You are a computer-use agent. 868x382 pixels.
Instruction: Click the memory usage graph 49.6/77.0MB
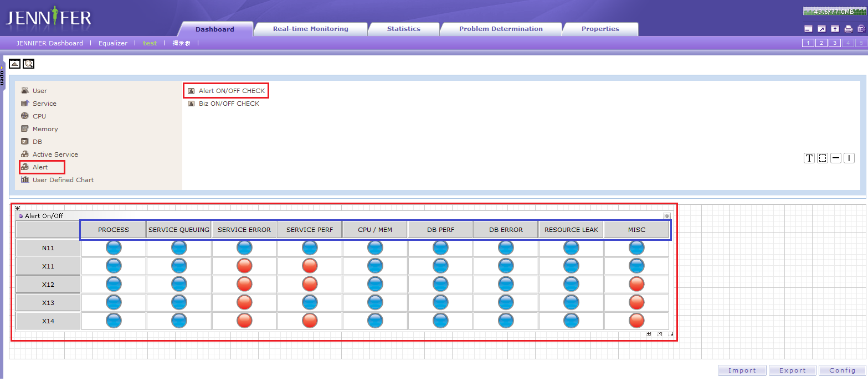pos(834,11)
